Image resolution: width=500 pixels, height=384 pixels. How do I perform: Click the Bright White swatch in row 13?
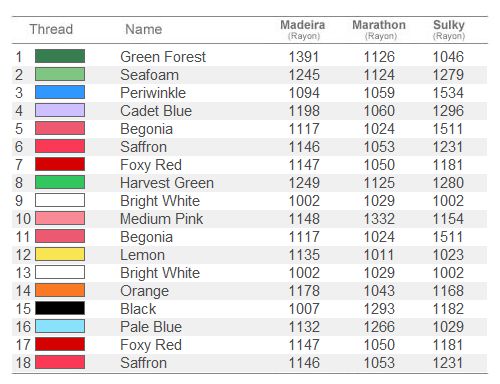click(60, 272)
